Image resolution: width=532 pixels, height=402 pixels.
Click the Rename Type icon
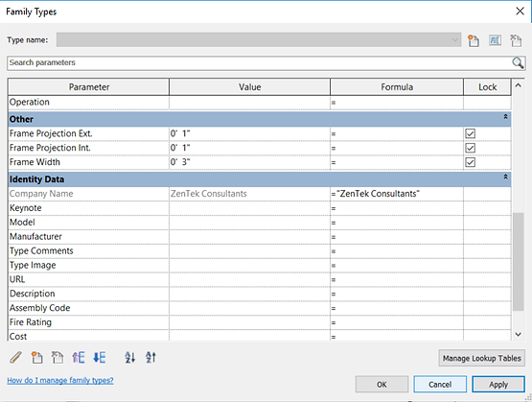(495, 40)
